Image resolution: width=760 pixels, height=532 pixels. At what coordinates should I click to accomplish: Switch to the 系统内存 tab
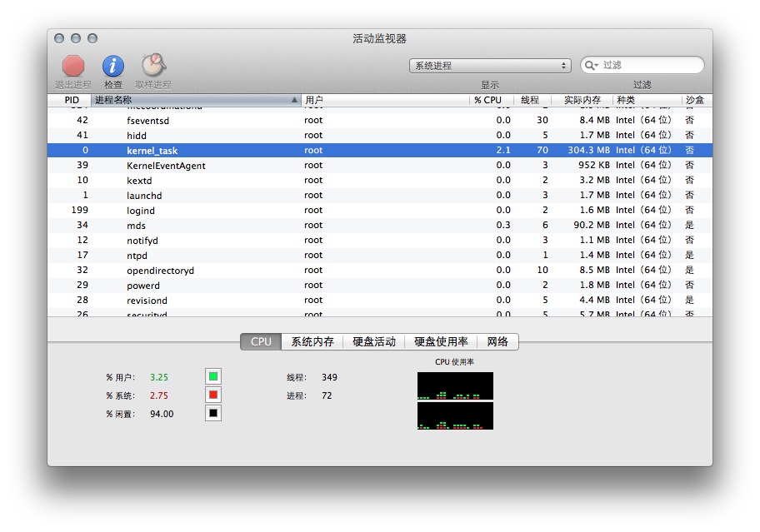click(312, 341)
